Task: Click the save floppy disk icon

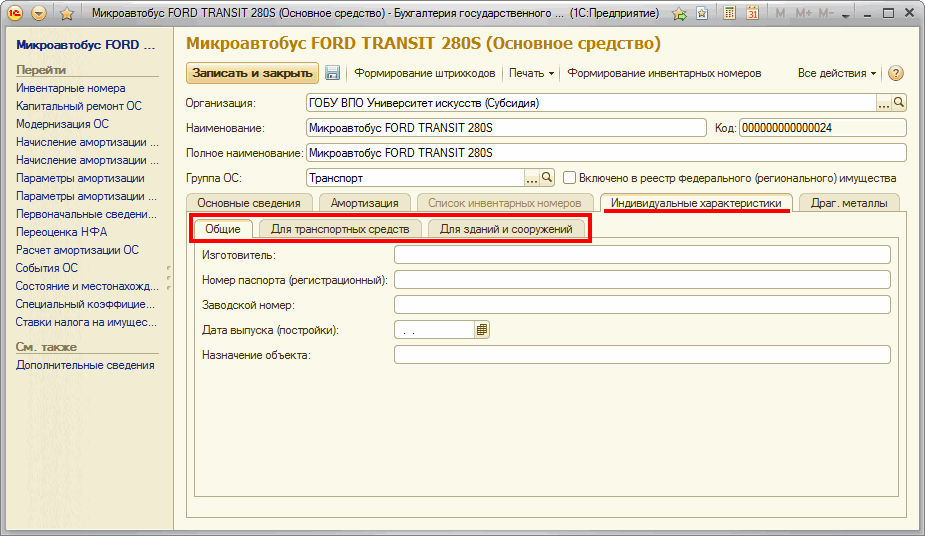Action: pos(333,73)
